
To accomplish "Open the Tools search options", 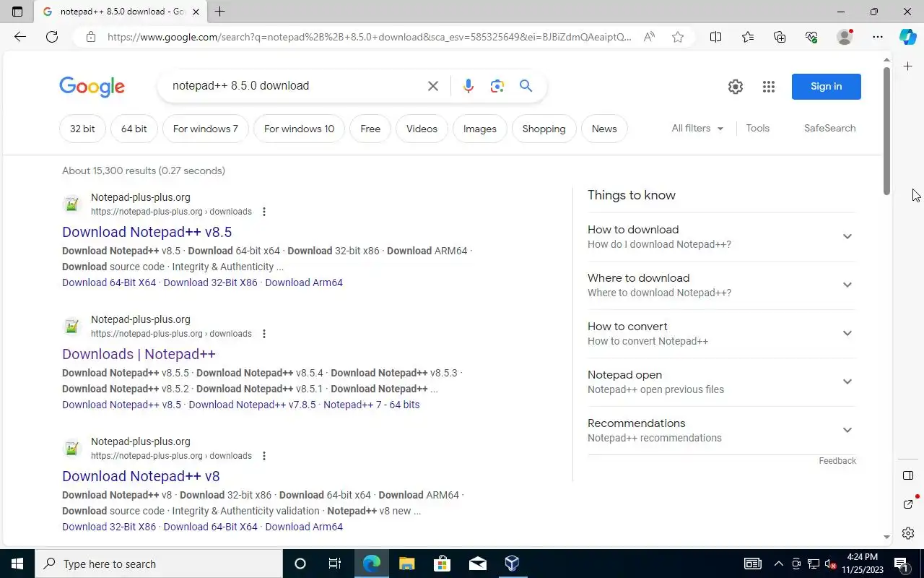I will [x=757, y=128].
